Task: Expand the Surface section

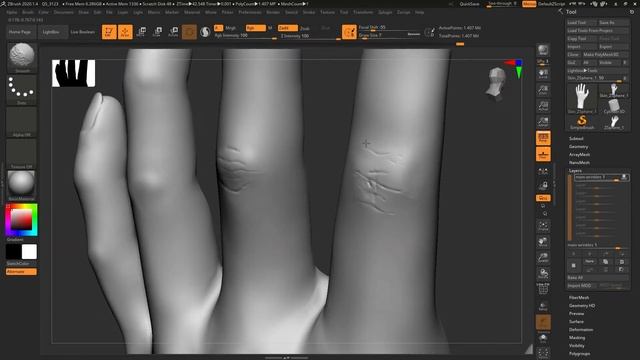Action: click(x=576, y=322)
